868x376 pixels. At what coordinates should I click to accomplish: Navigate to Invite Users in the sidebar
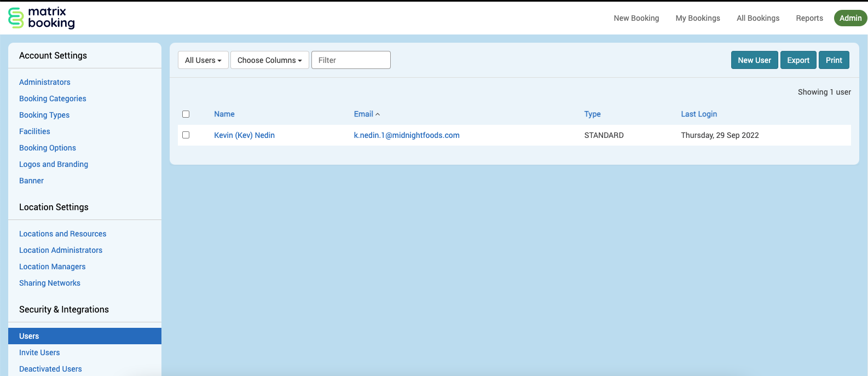39,352
